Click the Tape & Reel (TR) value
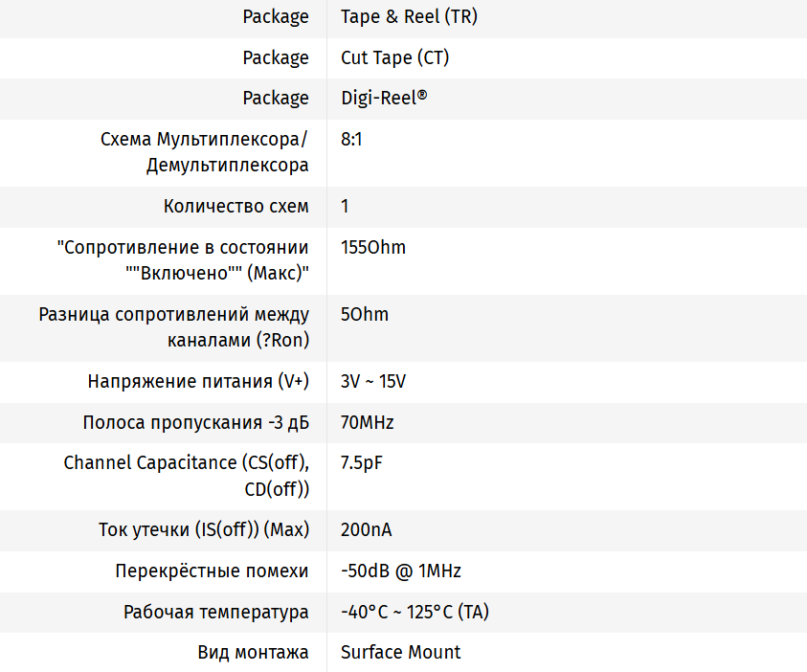Viewport: 807px width, 672px height. click(408, 17)
